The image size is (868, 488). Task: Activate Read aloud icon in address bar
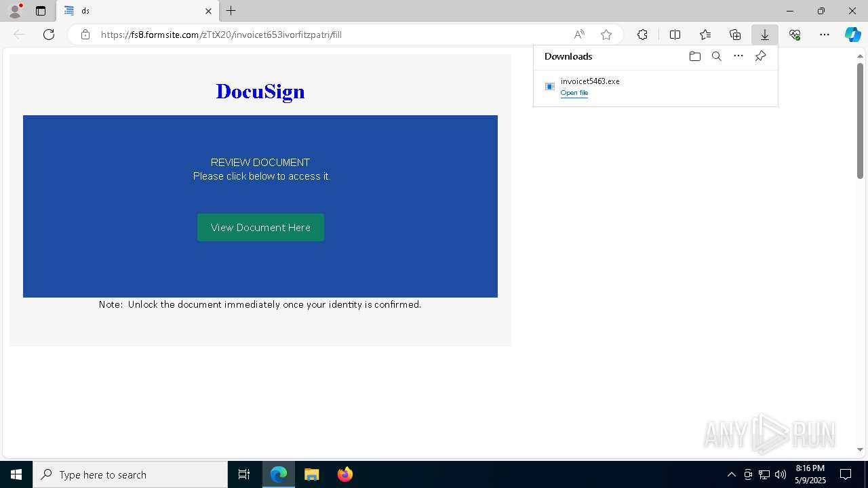coord(579,35)
